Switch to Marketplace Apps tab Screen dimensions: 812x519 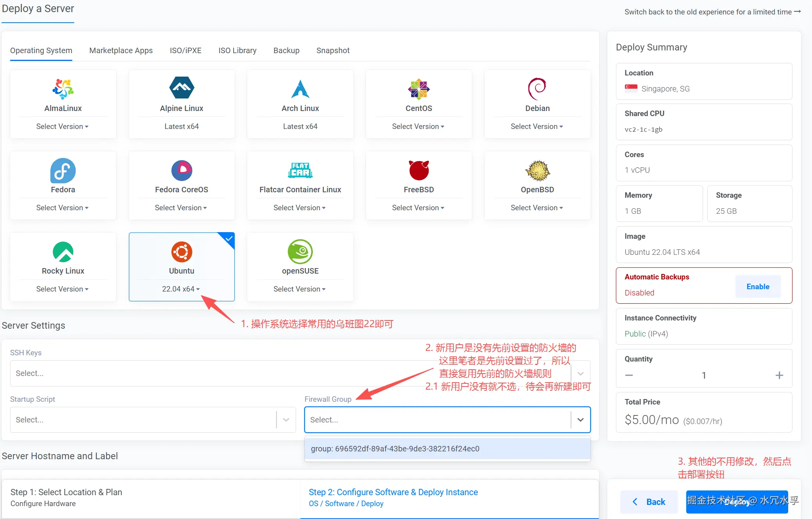[121, 50]
